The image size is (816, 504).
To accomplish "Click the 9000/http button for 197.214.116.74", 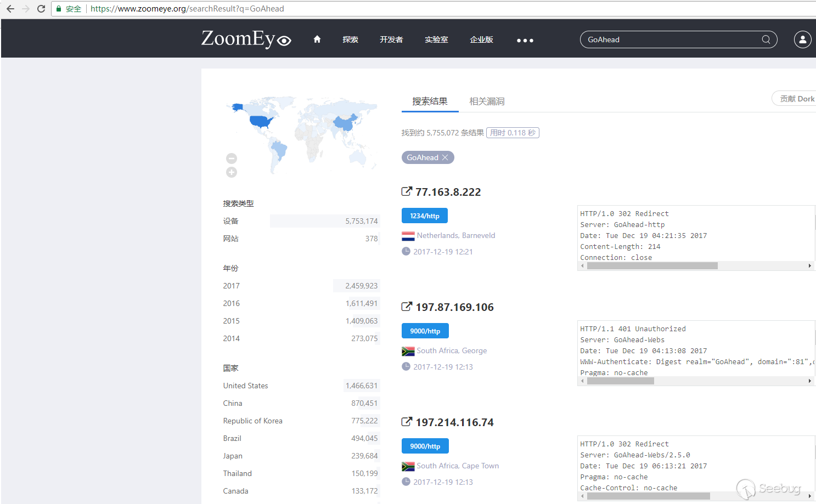I will [425, 446].
